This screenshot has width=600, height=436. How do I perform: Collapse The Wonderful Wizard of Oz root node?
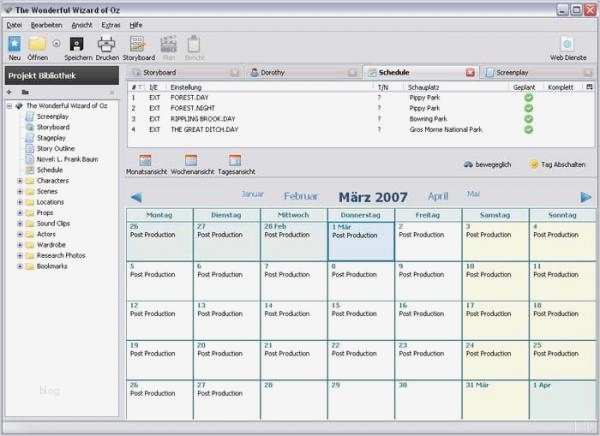tap(10, 106)
